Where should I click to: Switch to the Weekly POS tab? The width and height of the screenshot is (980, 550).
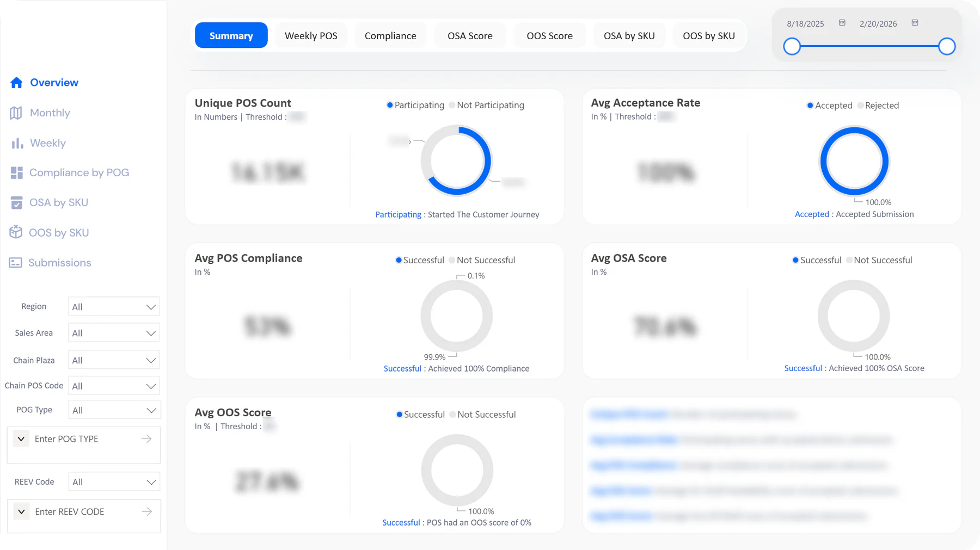pyautogui.click(x=311, y=35)
